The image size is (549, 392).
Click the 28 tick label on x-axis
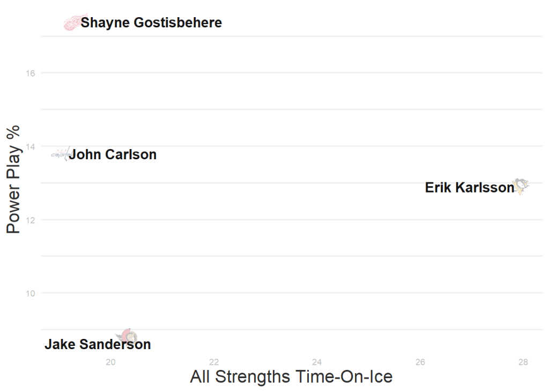click(x=523, y=362)
